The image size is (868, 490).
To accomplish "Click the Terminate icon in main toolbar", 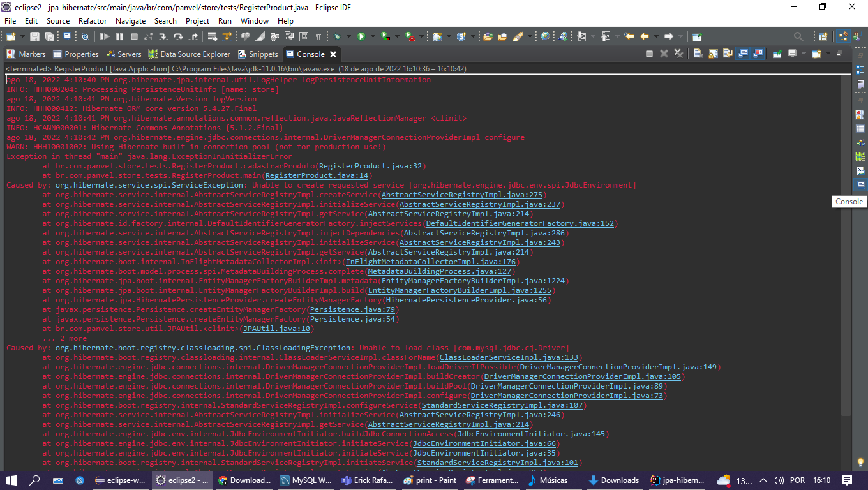I will tap(134, 36).
